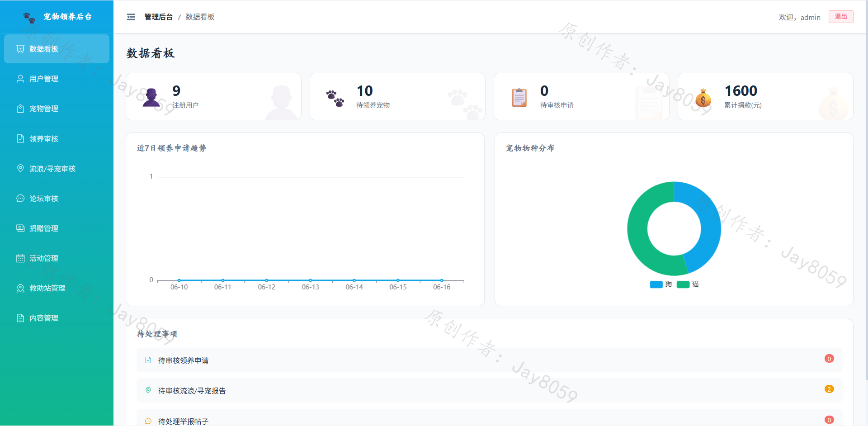Click the orange 2 badge on 流浪/寻宠报告
Viewport: 868px width, 426px height.
tap(829, 389)
